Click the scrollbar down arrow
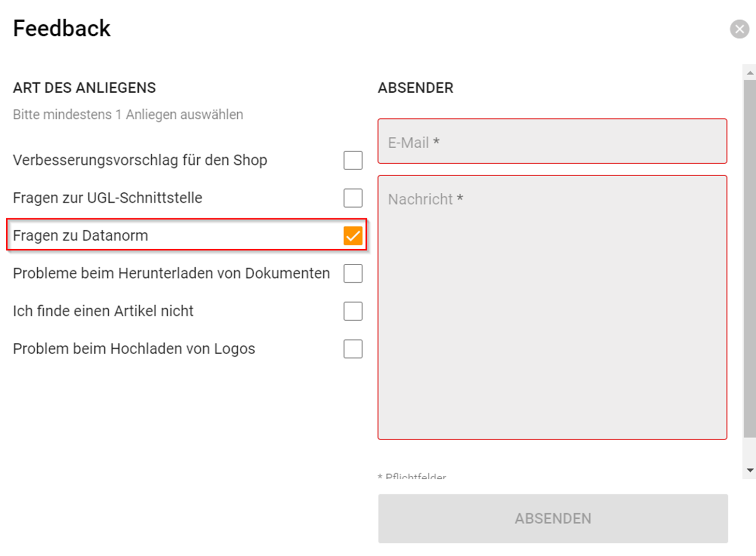The image size is (756, 556). (x=750, y=470)
